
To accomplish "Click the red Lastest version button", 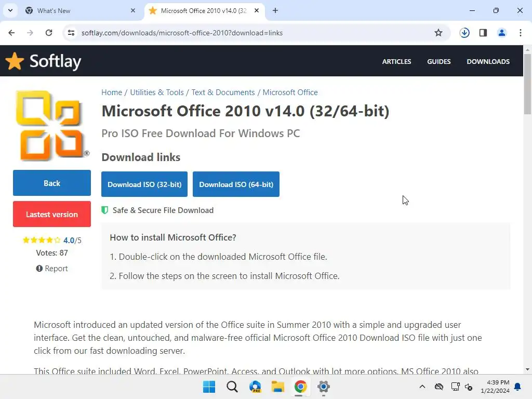I will (52, 214).
